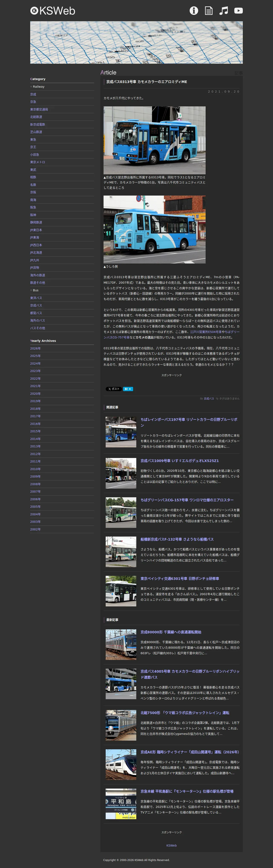This screenshot has width=273, height=868.
Task: Open the 京成AE形 train thumbnail
Action: (x=121, y=765)
